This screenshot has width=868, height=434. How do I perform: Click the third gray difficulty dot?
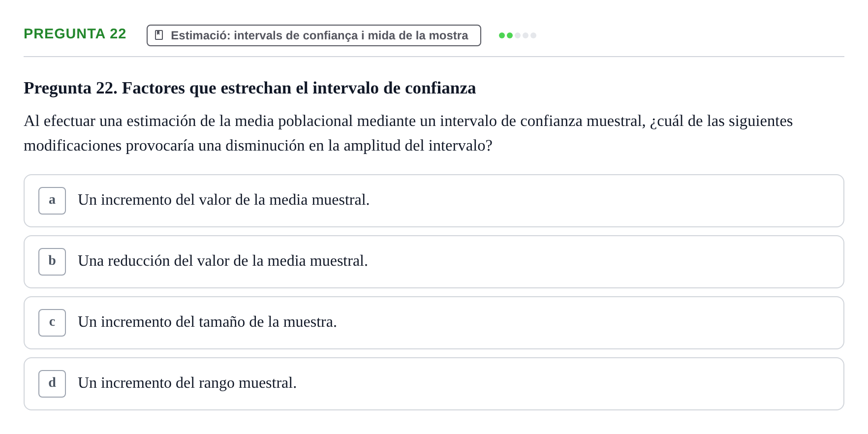point(518,35)
